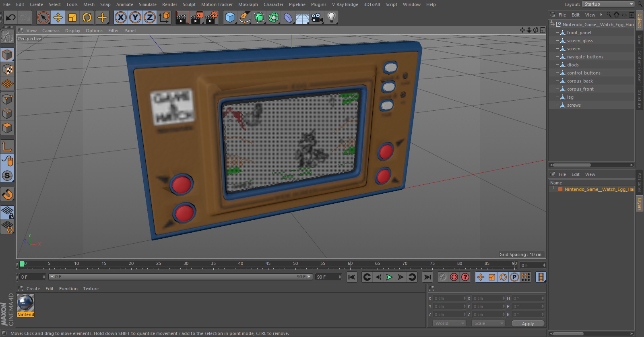Open the viewport Cameras menu
Screen dimensions: 644x337
pyautogui.click(x=51, y=31)
